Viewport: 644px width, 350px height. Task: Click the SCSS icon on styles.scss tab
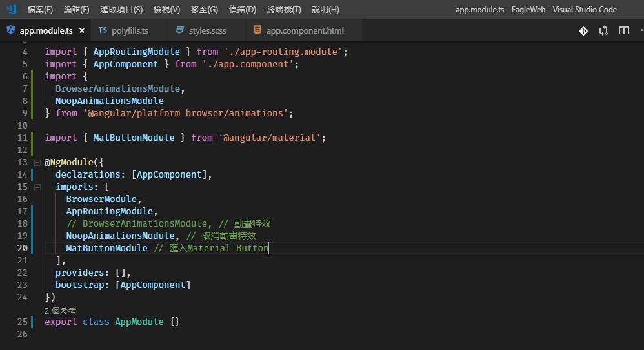pyautogui.click(x=180, y=30)
